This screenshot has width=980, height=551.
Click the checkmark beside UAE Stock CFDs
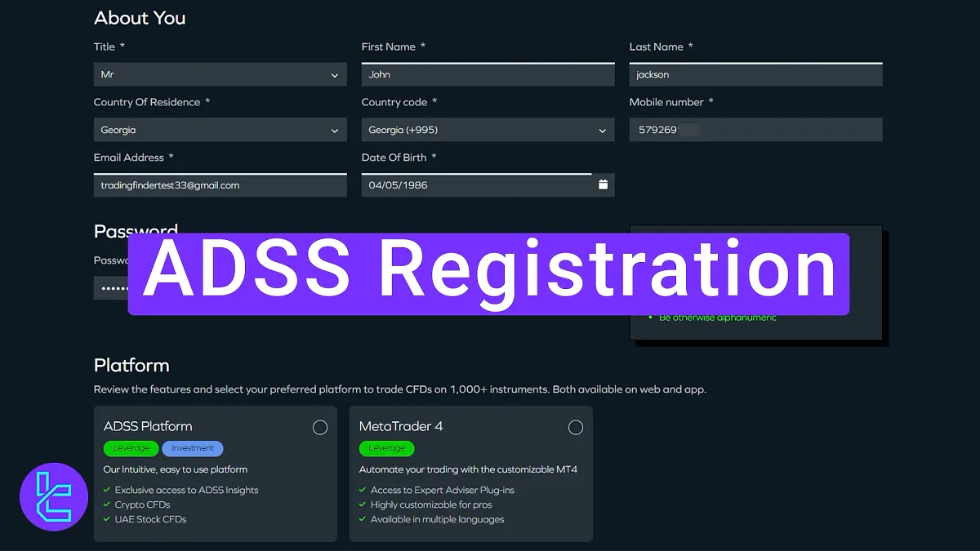click(x=107, y=519)
